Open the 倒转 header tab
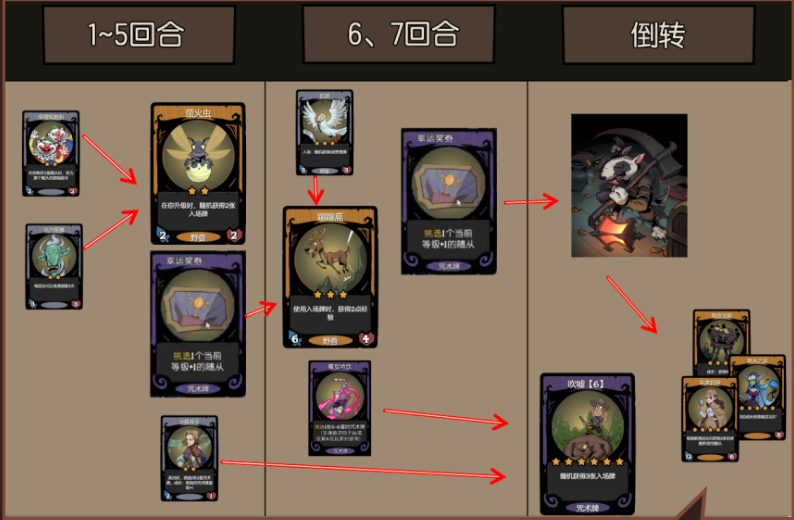Viewport: 794px width, 520px height. coord(658,34)
